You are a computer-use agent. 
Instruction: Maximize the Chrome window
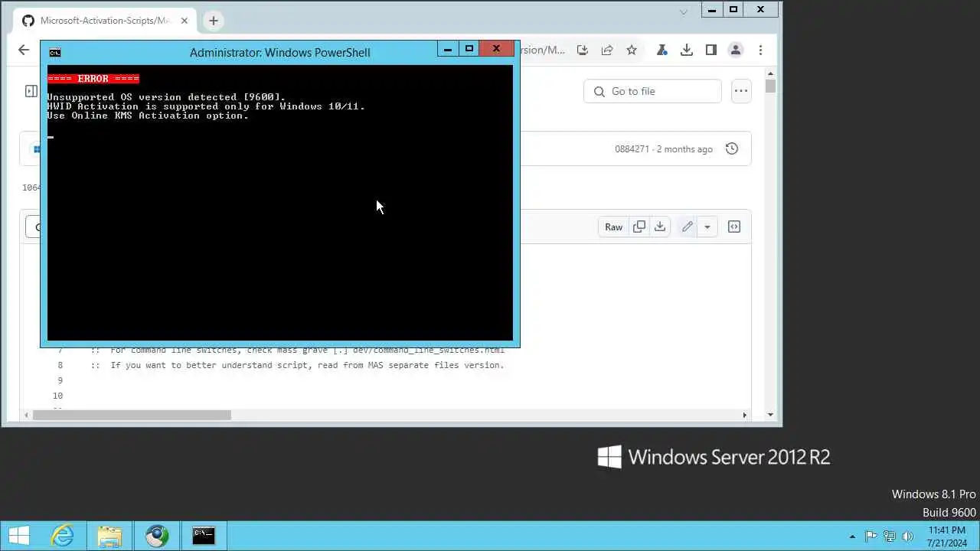pos(733,9)
